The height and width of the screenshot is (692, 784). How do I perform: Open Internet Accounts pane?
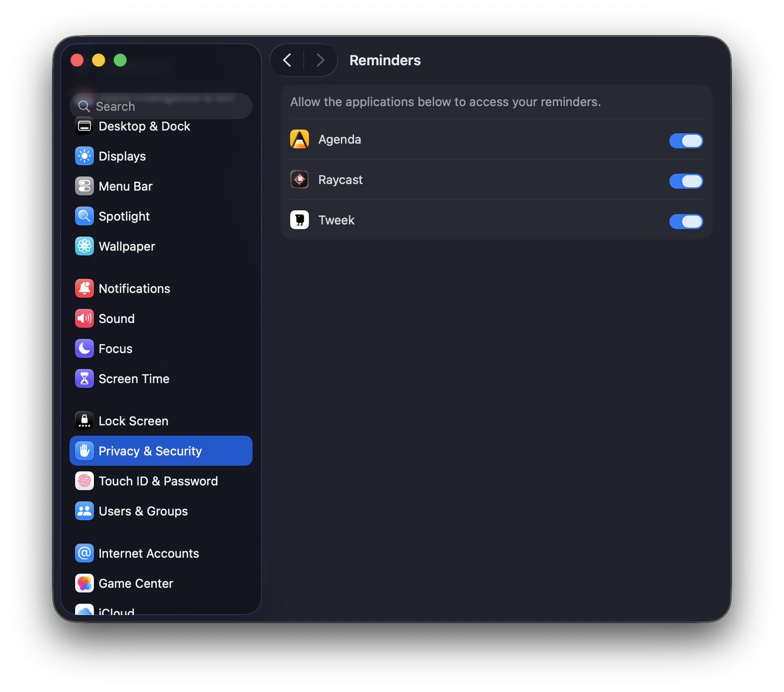pyautogui.click(x=161, y=553)
